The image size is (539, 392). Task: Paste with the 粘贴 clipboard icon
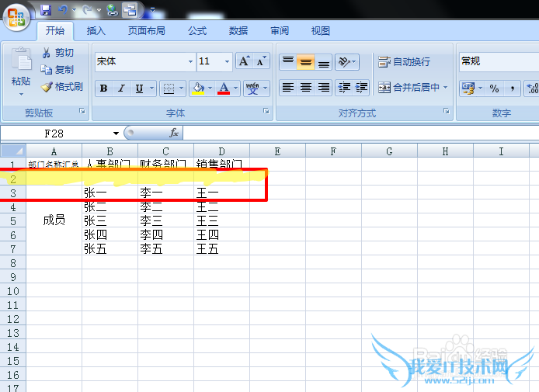click(x=21, y=58)
